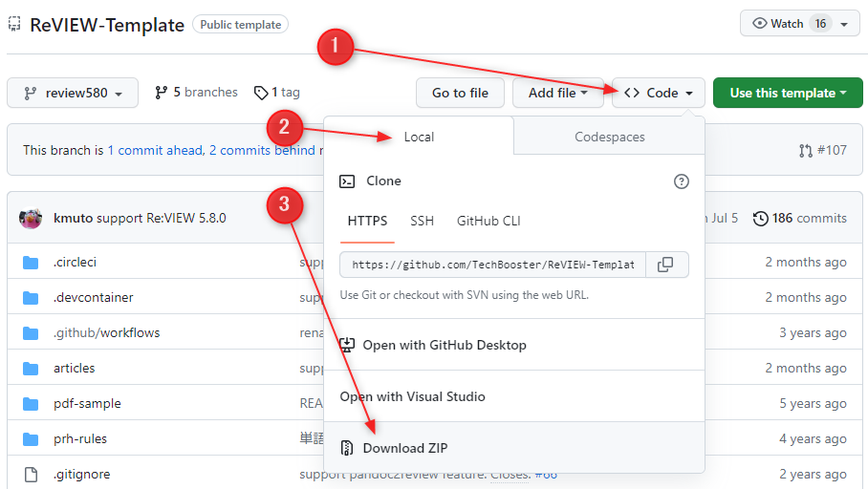The height and width of the screenshot is (489, 868).
Task: Click the Code dropdown caret
Action: click(x=689, y=93)
